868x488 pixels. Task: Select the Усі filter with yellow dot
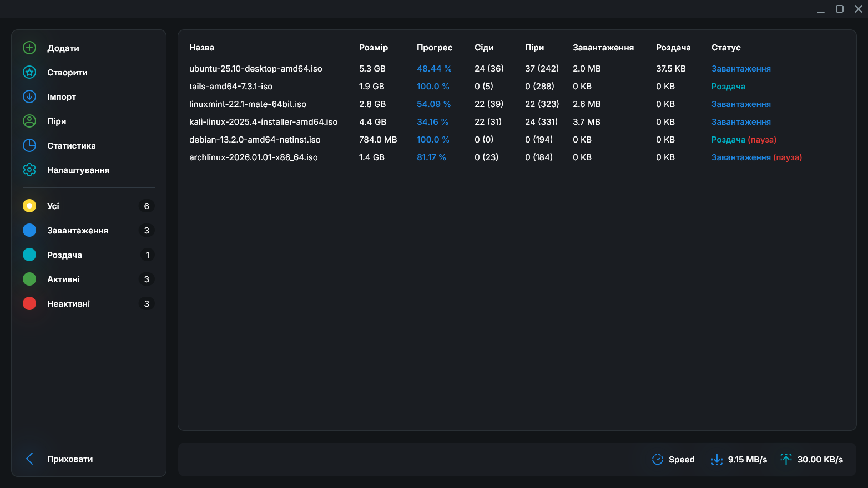pos(29,206)
